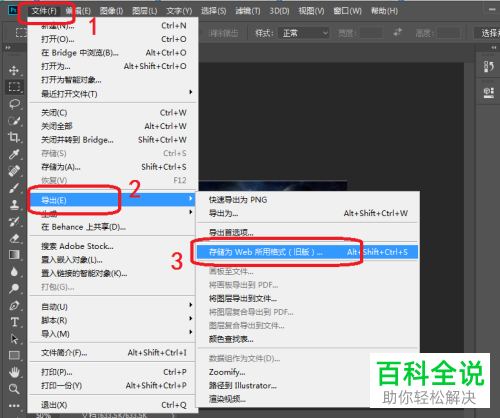Choose 退出(X) menu entry
This screenshot has height=418, width=500.
[113, 405]
